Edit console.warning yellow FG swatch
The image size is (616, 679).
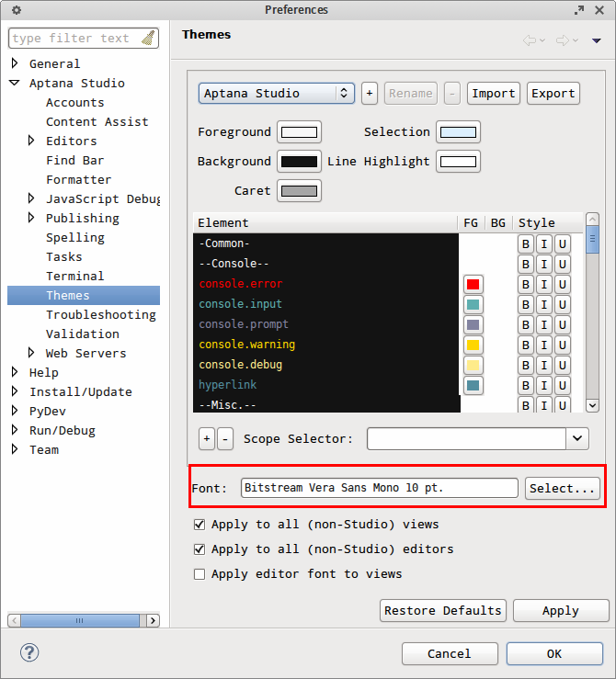point(473,345)
